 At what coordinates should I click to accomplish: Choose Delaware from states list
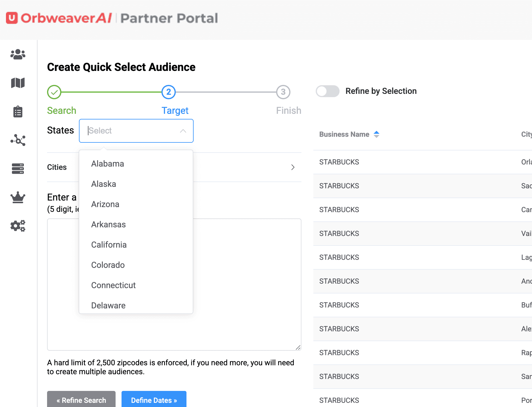pos(136,305)
